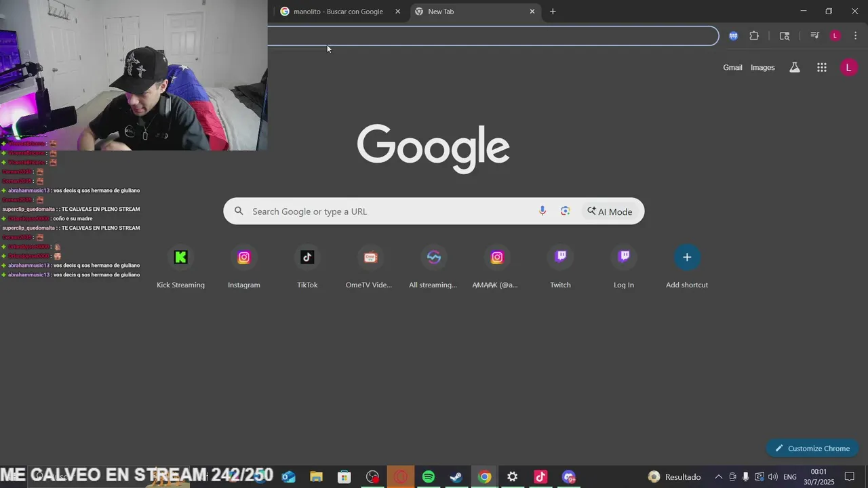The height and width of the screenshot is (488, 868).
Task: Open the OmeTV Video shortcut
Action: (370, 267)
